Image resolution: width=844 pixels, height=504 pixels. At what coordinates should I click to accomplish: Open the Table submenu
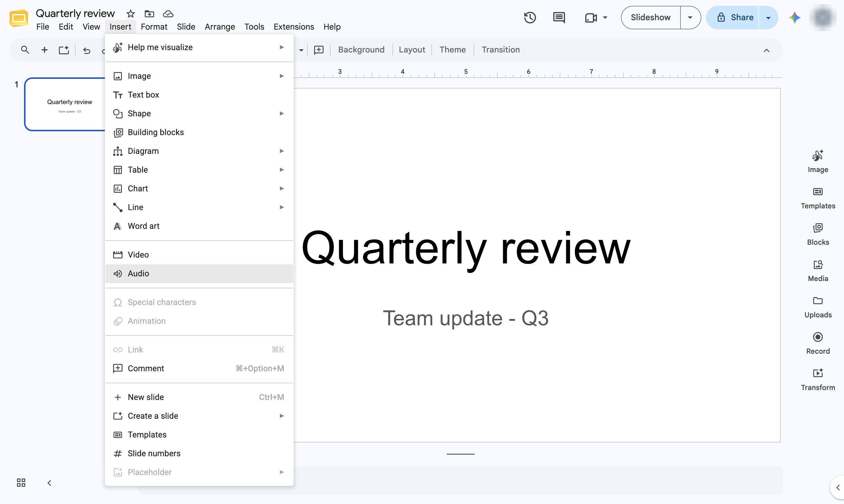[x=199, y=170]
